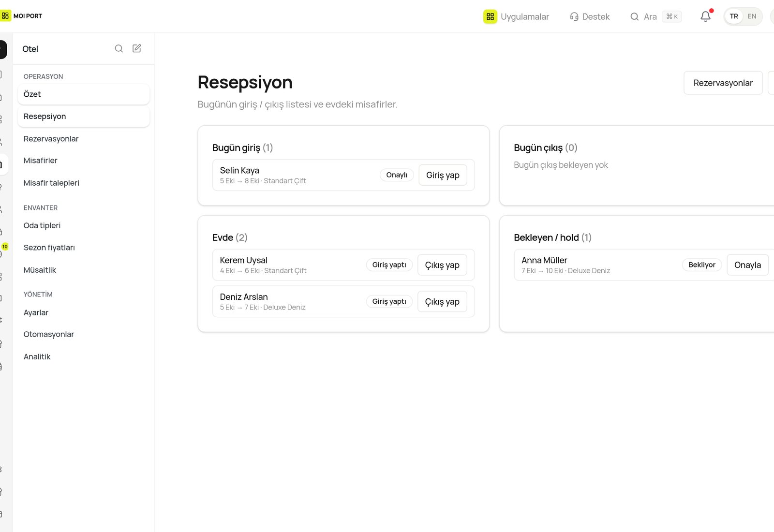
Task: Open Ayarlar settings page
Action: click(84, 312)
